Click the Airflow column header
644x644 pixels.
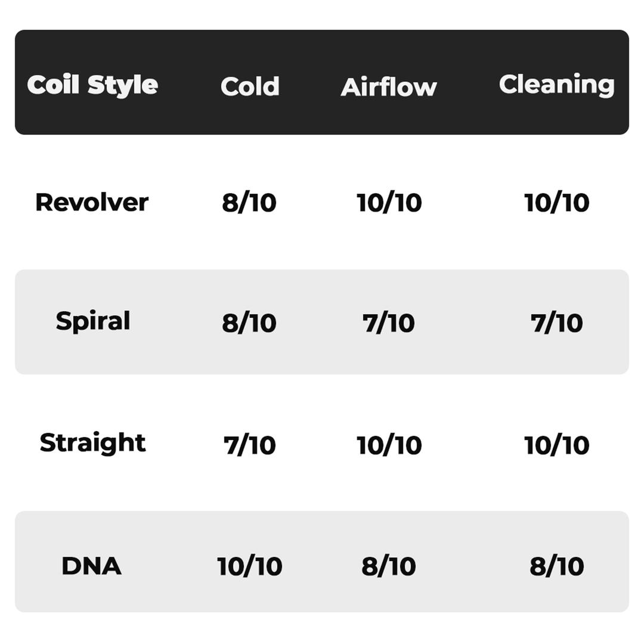pyautogui.click(x=389, y=86)
